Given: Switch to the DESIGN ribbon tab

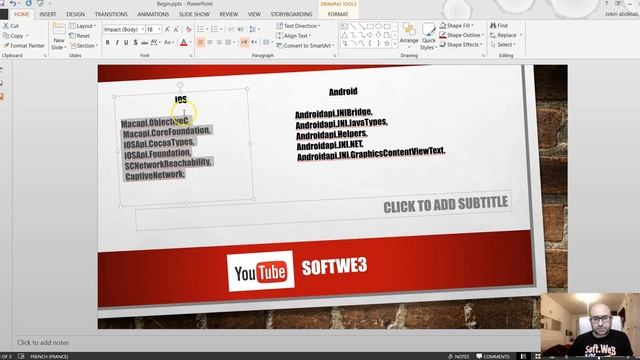Looking at the screenshot, I should 76,14.
